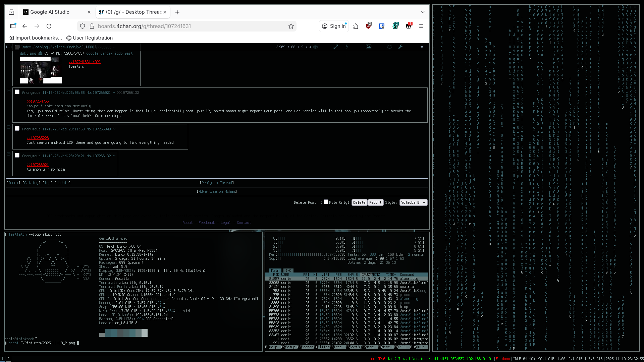Image resolution: width=644 pixels, height=362 pixels.
Task: Switch to the Google AI Studio tab
Action: pyautogui.click(x=50, y=12)
